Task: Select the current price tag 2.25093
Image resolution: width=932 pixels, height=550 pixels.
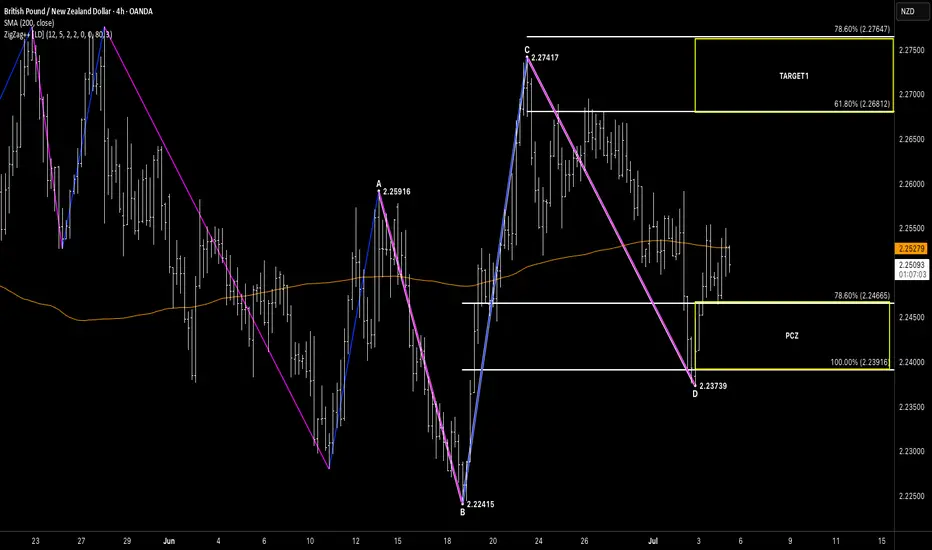Action: pos(911,265)
